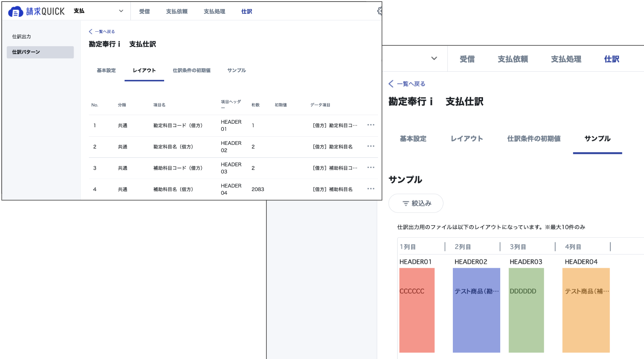This screenshot has width=644, height=359.
Task: Click the HEADER04 label in sample table
Action: (581, 262)
